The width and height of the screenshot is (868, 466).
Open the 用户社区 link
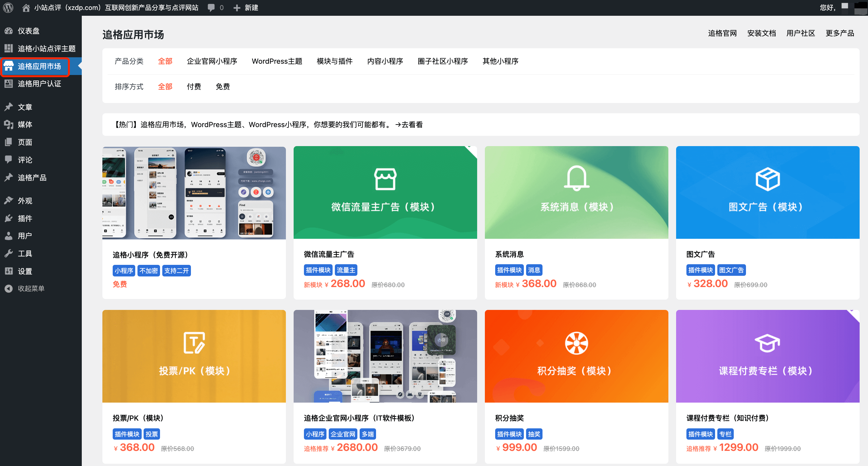pyautogui.click(x=801, y=33)
